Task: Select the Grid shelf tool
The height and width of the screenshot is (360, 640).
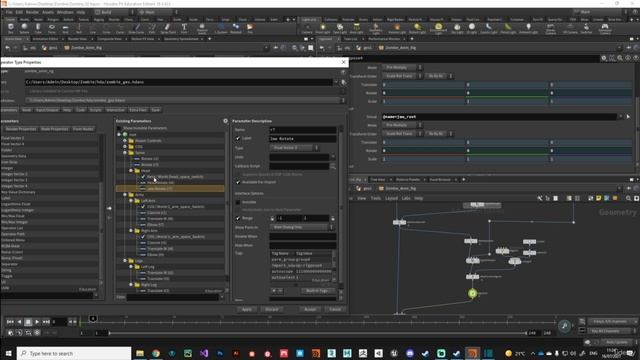Action: coord(65,28)
